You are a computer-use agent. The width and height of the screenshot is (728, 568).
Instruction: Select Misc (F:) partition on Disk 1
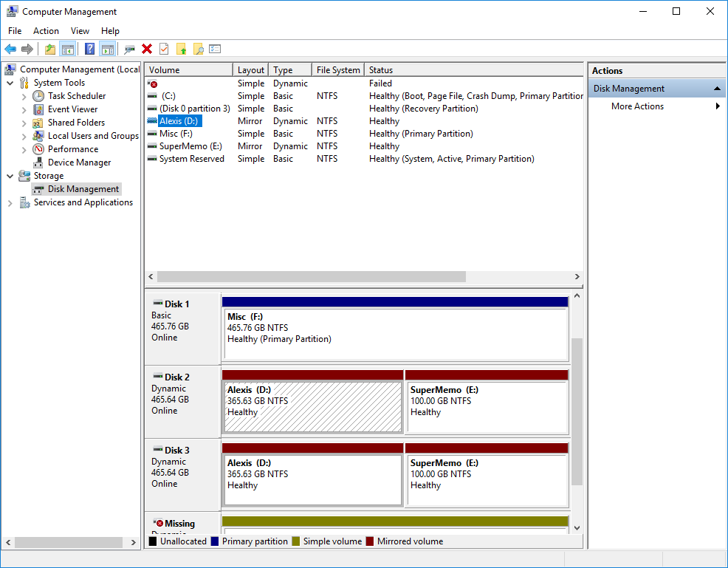396,329
